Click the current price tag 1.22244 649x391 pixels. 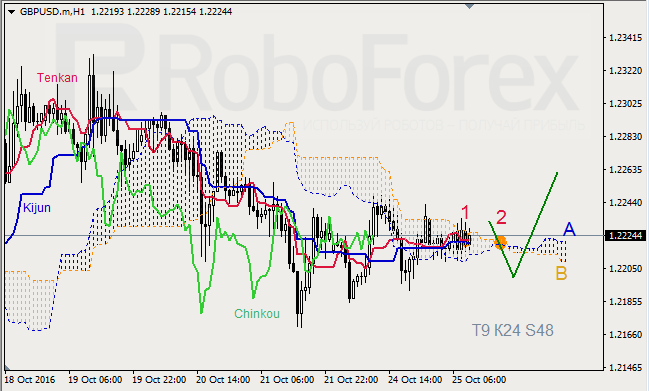point(626,235)
